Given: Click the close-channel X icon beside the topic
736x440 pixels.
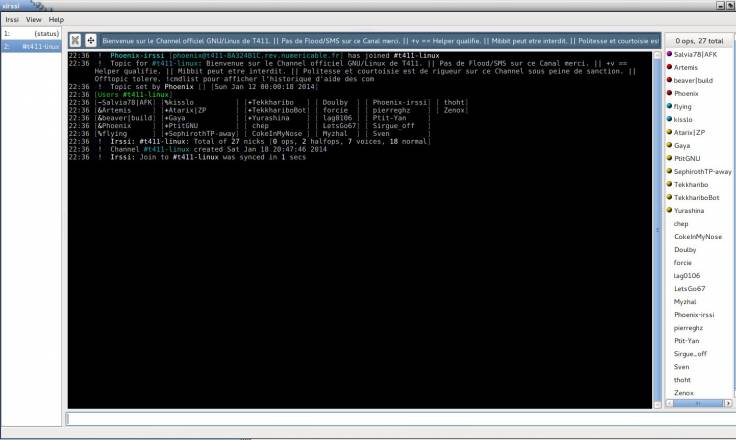Looking at the screenshot, I should [76, 40].
